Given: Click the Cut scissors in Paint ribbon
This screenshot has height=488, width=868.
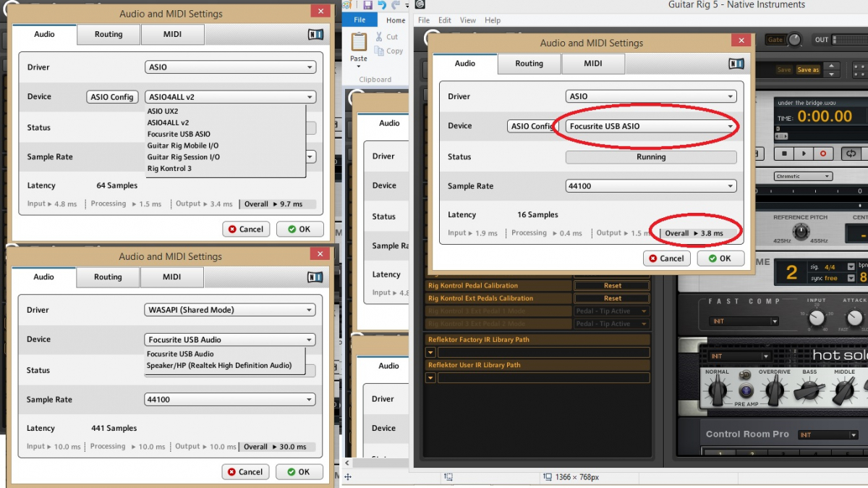Looking at the screenshot, I should point(379,36).
